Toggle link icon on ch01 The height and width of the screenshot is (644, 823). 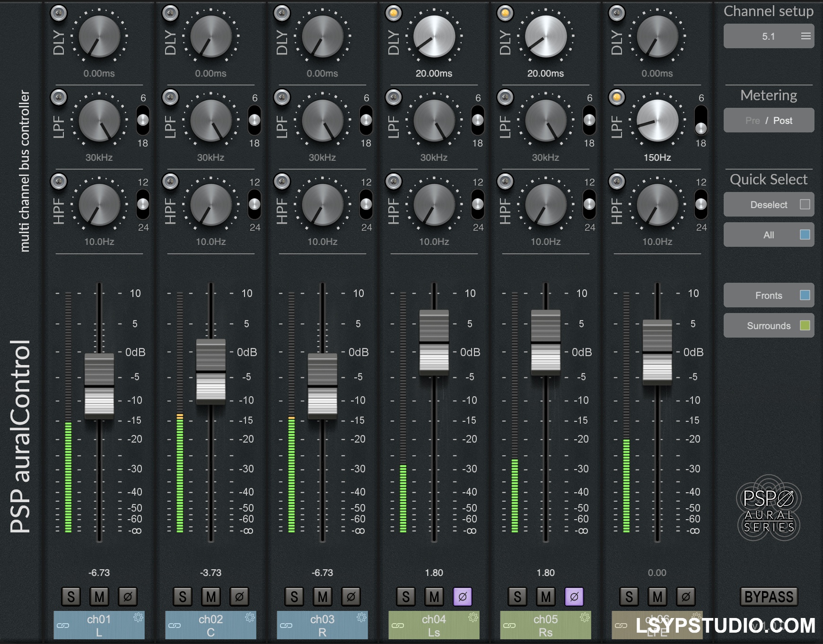63,626
